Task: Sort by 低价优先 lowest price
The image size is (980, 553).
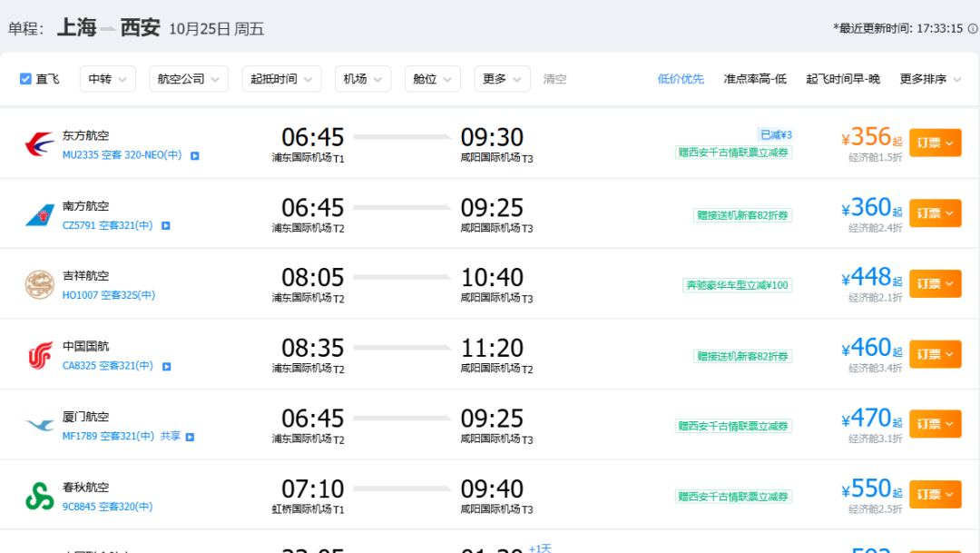Action: point(681,79)
